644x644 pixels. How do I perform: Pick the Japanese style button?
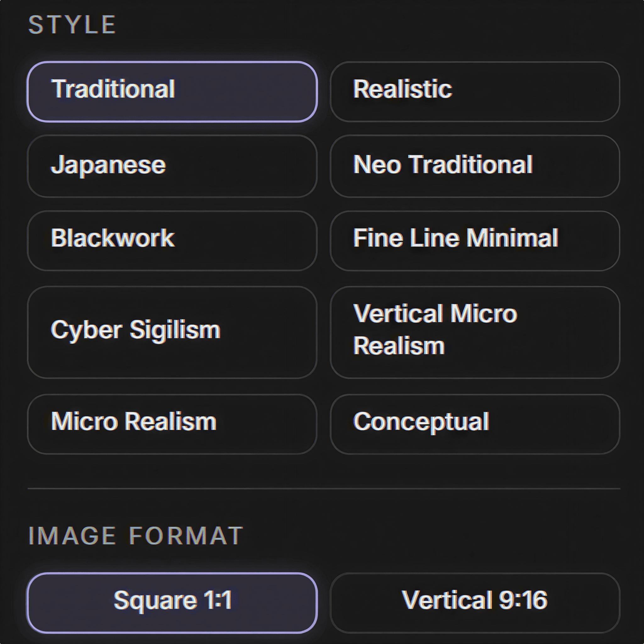(x=172, y=166)
